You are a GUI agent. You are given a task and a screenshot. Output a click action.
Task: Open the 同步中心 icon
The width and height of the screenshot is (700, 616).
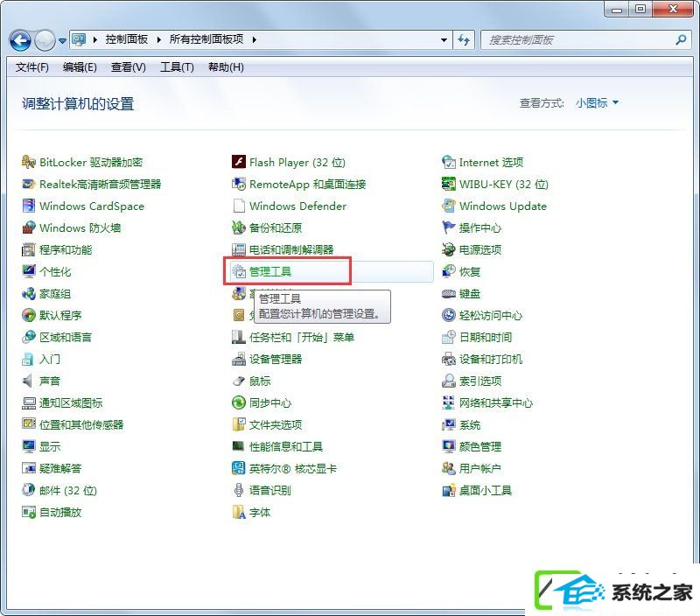[239, 403]
